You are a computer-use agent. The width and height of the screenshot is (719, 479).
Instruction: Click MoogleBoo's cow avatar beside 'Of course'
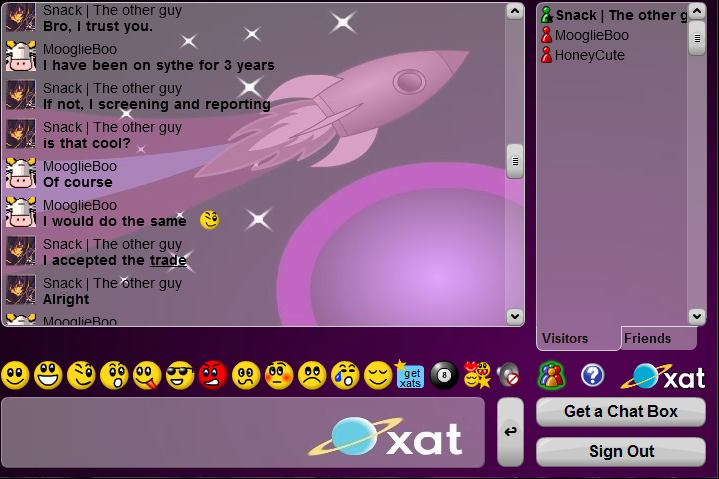[x=21, y=173]
